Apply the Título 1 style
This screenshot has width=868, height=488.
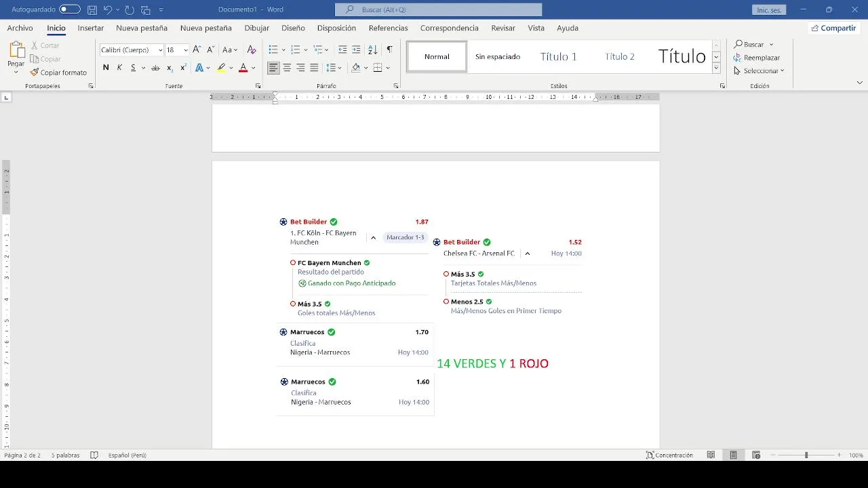(x=559, y=57)
